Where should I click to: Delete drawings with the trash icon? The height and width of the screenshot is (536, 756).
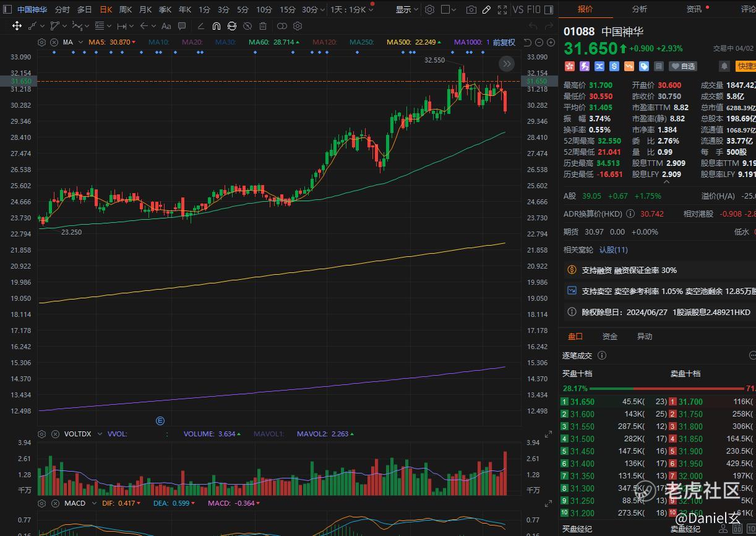pyautogui.click(x=263, y=26)
